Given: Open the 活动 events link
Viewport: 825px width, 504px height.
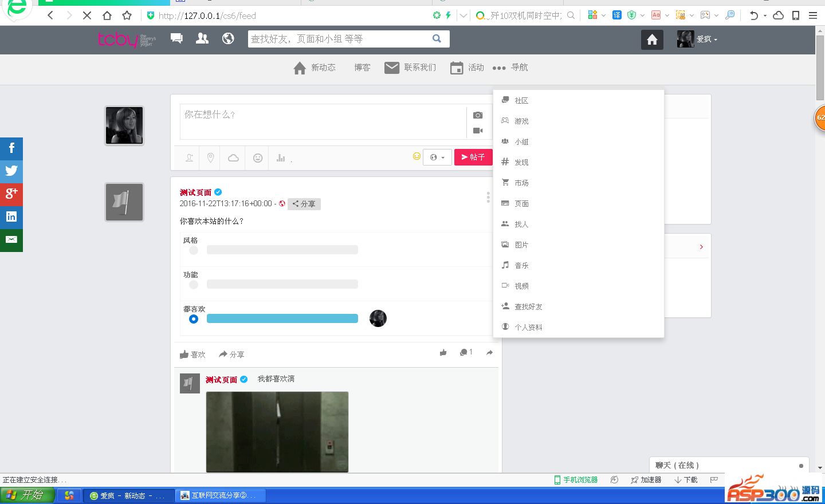Looking at the screenshot, I should [467, 68].
